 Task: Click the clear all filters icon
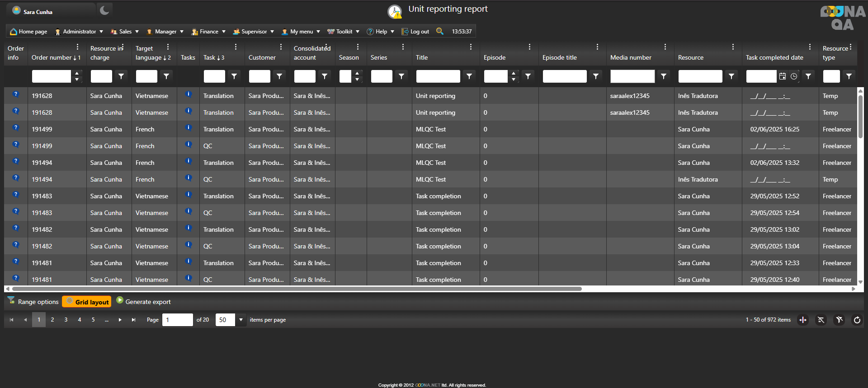(839, 320)
